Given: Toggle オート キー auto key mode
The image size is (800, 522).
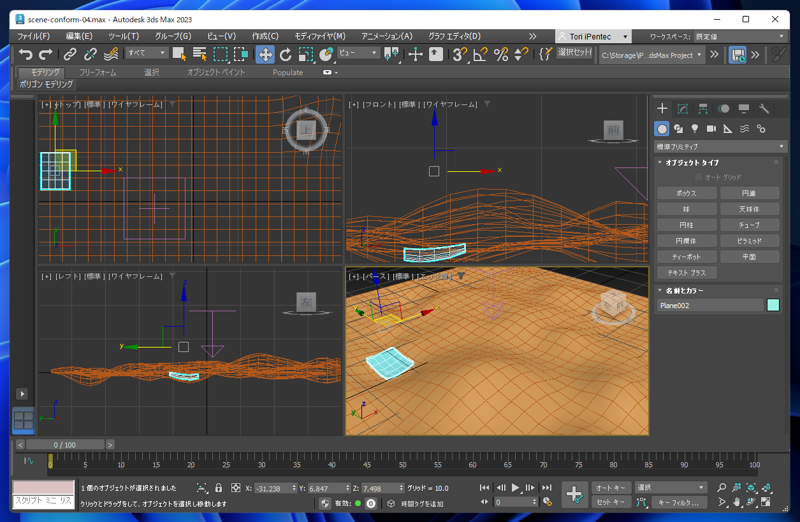Looking at the screenshot, I should coord(611,487).
